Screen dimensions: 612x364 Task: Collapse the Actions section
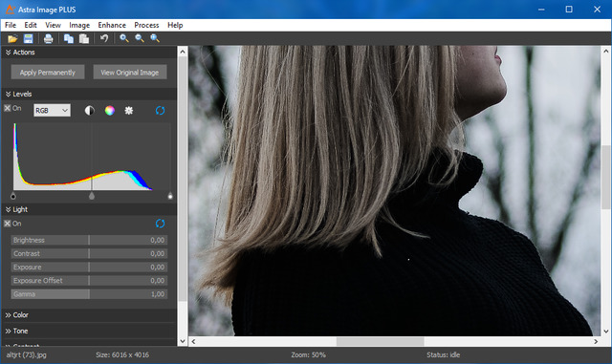[x=8, y=53]
